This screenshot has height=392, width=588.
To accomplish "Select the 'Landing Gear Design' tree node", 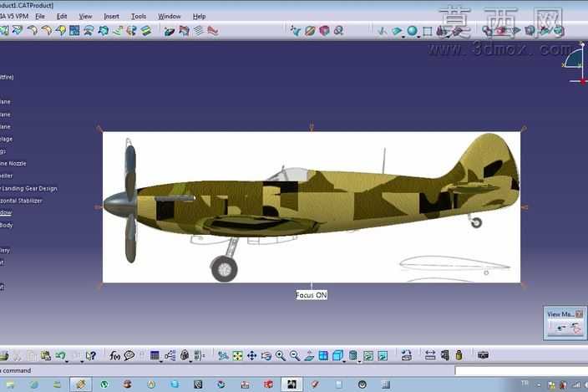I will click(x=29, y=188).
